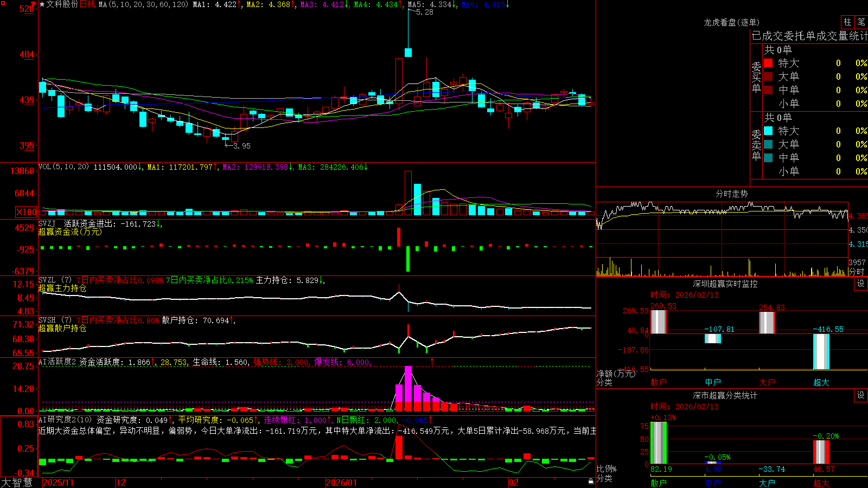
Task: Click the 超大 category label in 实时监控
Action: click(821, 382)
